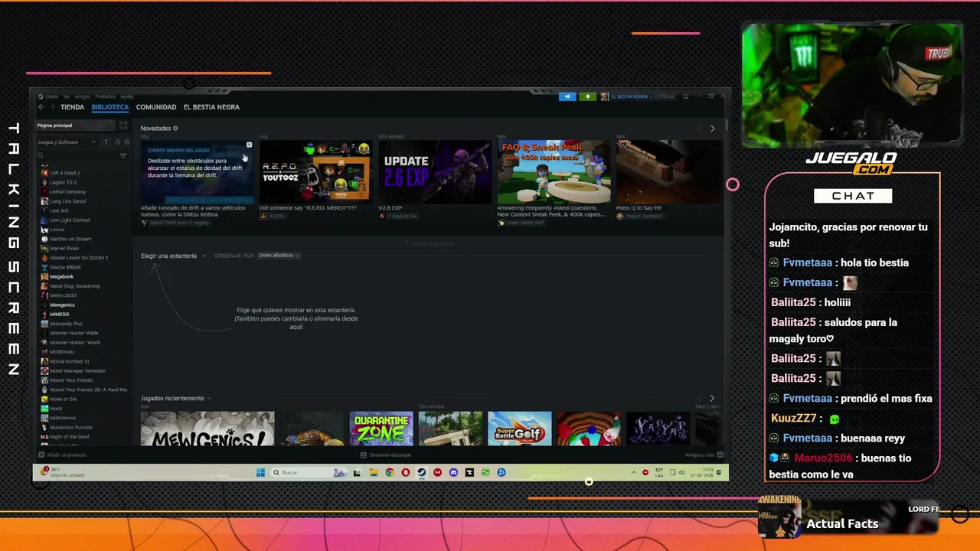Open Juegos y Software filter dropdown
This screenshot has height=551, width=980.
click(66, 142)
